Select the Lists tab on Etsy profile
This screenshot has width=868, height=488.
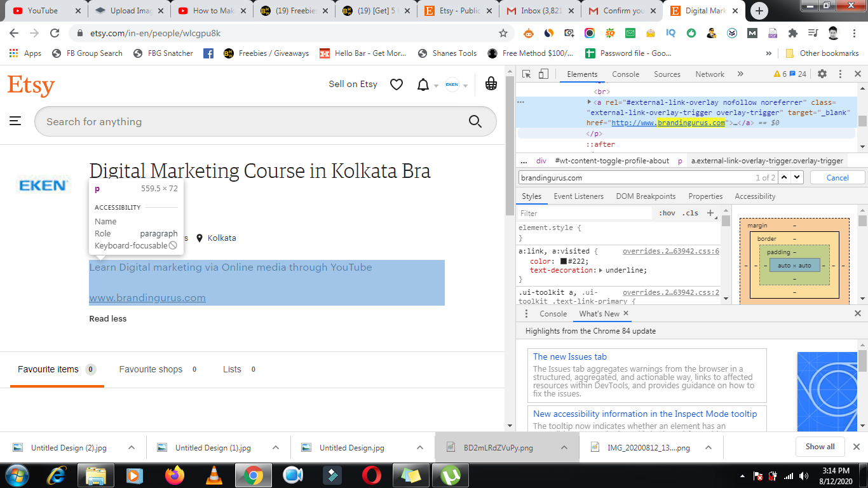240,369
